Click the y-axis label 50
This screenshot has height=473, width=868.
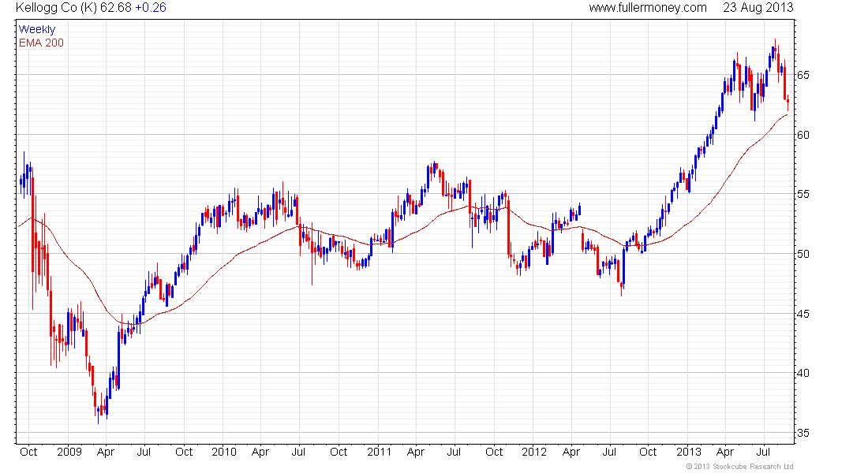[803, 254]
